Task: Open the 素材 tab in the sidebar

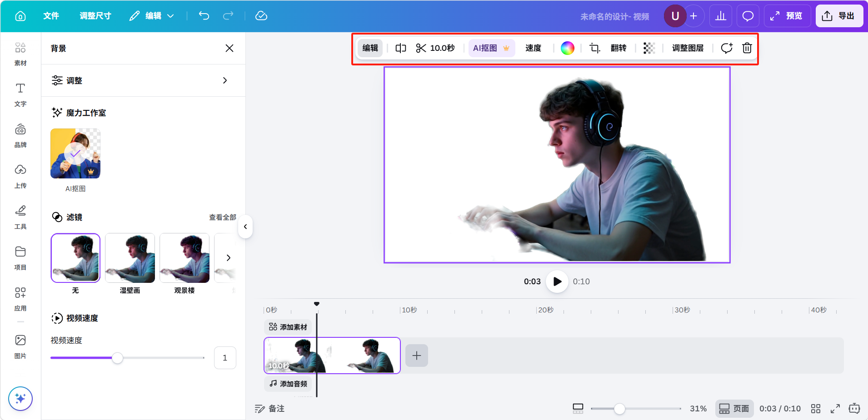Action: 20,54
